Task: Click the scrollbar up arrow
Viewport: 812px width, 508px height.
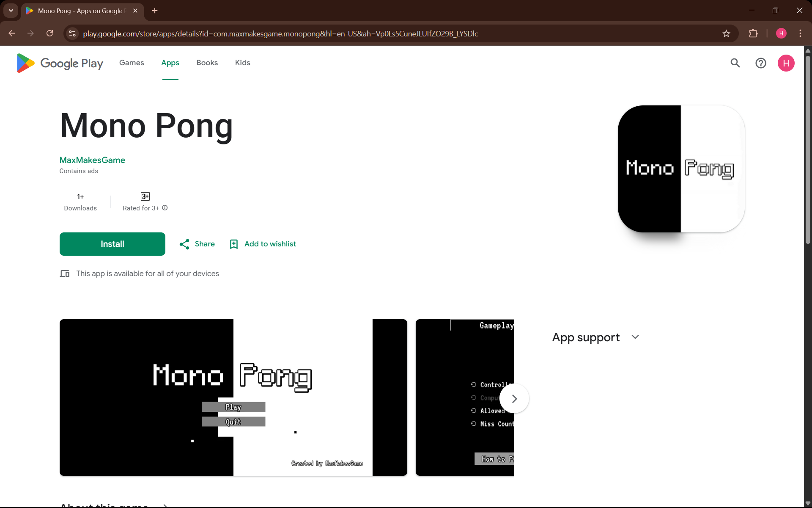Action: [808, 50]
